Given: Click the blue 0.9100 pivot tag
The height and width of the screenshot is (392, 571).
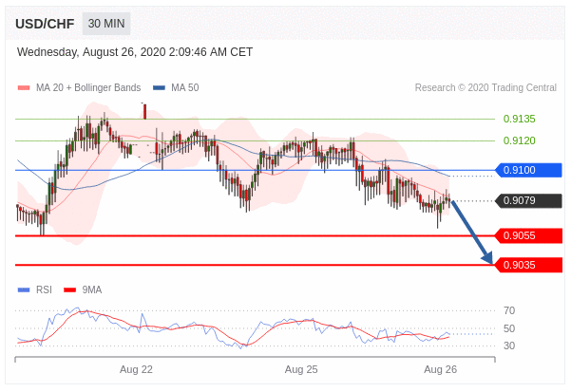Looking at the screenshot, I should click(528, 170).
